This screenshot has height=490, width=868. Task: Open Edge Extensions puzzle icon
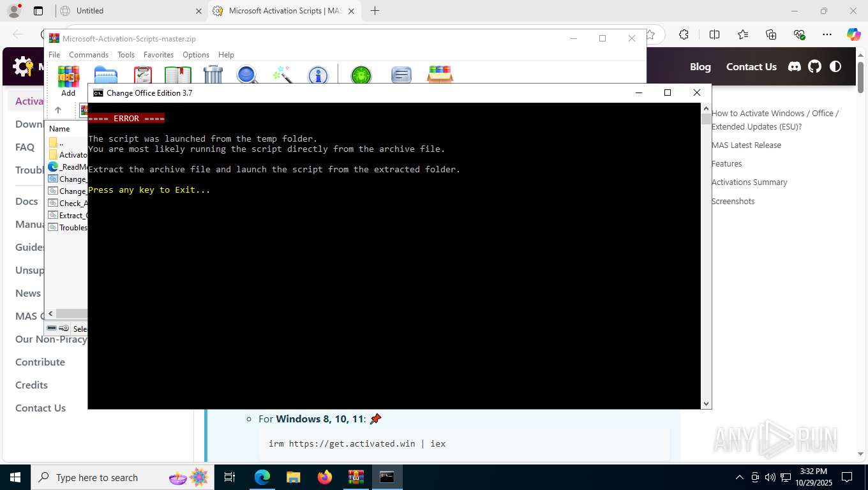pos(684,34)
